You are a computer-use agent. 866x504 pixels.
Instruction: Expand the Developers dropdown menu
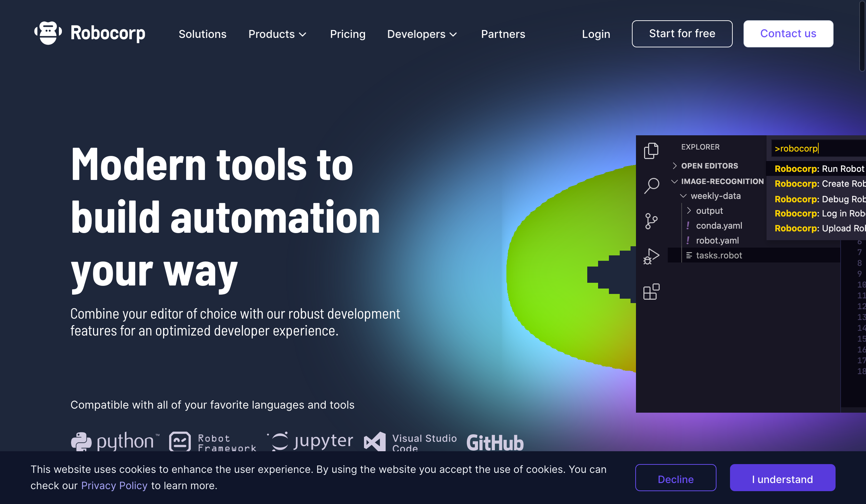(x=423, y=34)
